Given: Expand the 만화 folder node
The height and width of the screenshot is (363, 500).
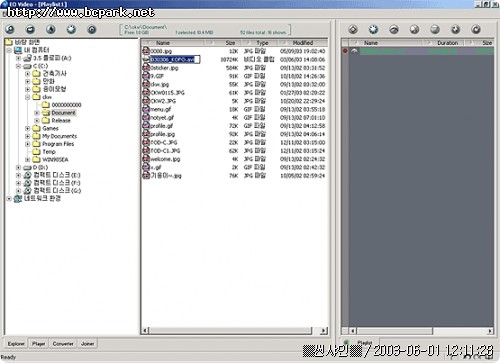Looking at the screenshot, I should pyautogui.click(x=28, y=81).
